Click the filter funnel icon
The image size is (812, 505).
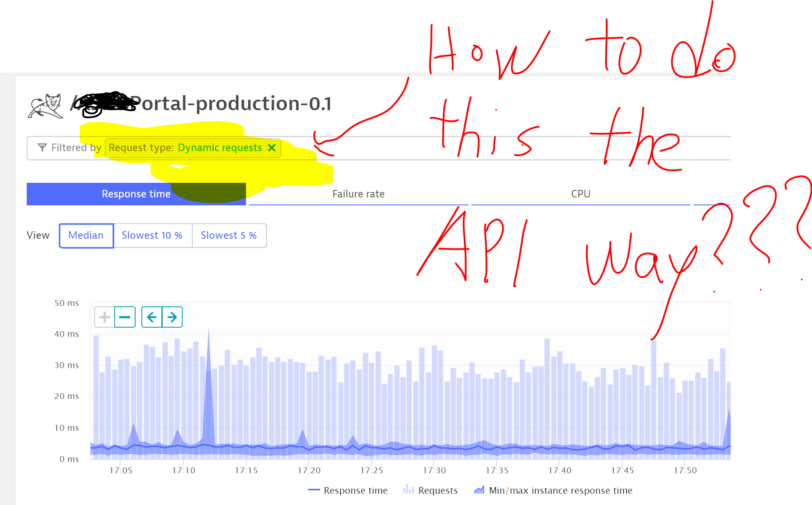click(42, 148)
